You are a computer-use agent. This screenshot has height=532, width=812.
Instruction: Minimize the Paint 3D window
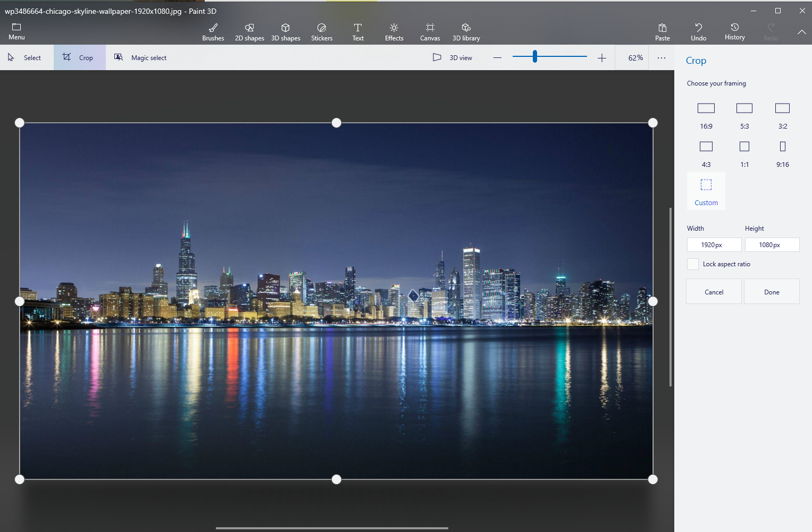[754, 11]
